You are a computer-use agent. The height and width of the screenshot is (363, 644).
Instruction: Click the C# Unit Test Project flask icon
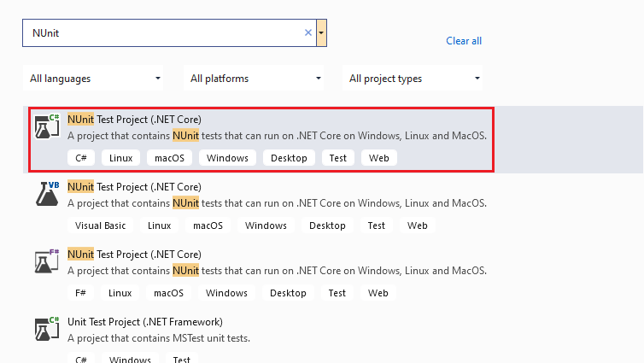(47, 329)
